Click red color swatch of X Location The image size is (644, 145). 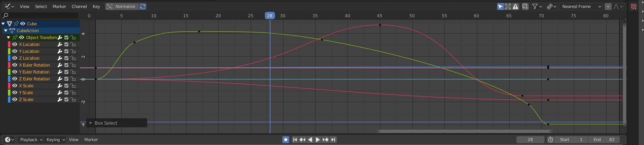[x=9, y=44]
